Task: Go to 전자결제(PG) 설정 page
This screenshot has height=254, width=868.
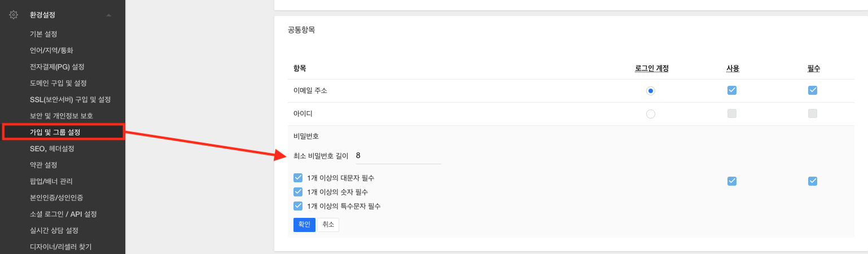Action: tap(57, 67)
